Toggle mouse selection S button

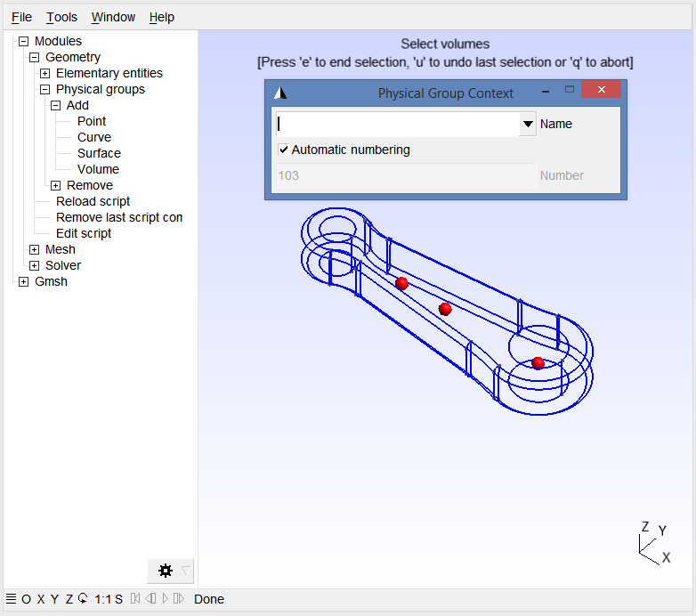click(x=118, y=599)
